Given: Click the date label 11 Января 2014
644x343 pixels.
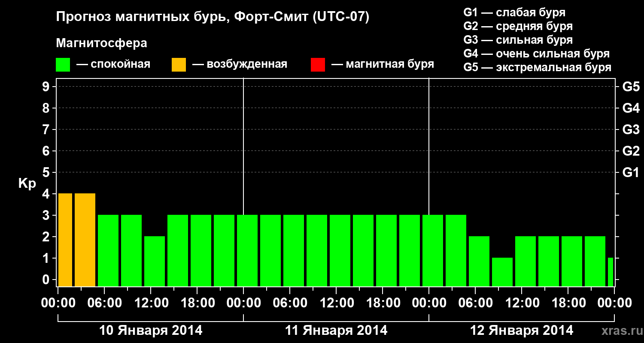Looking at the screenshot, I should pyautogui.click(x=336, y=331).
